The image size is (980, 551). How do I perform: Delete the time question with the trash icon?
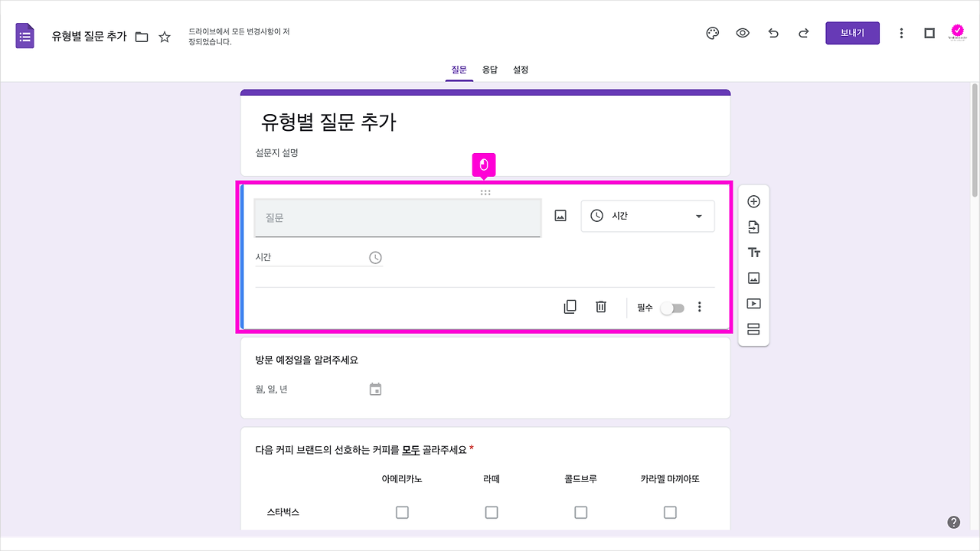(600, 306)
